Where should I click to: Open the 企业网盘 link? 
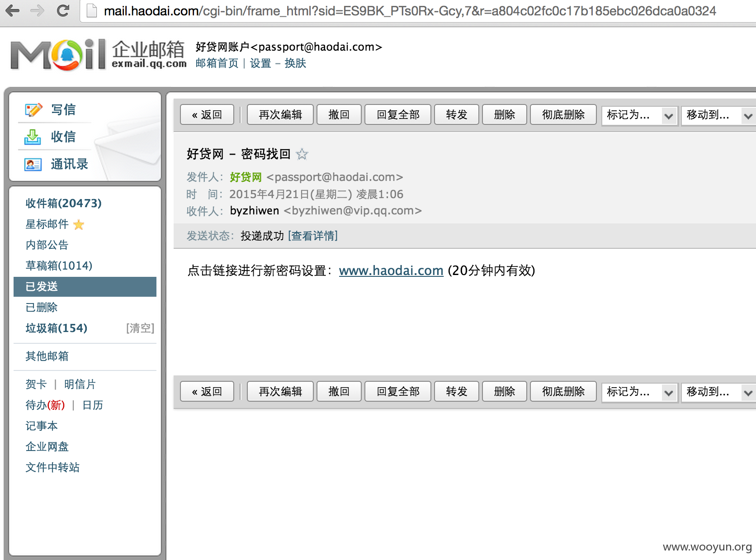(47, 447)
